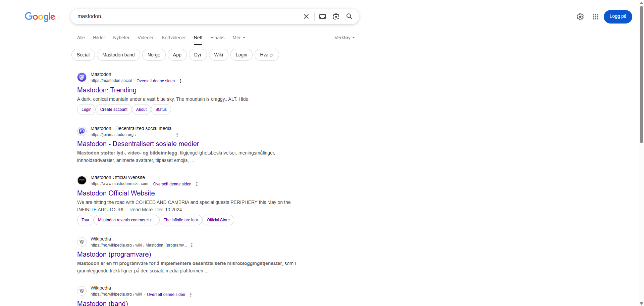Open Mastodon - Desentralisert sosiale medier result
Viewport: 644px width, 306px height.
[x=138, y=144]
